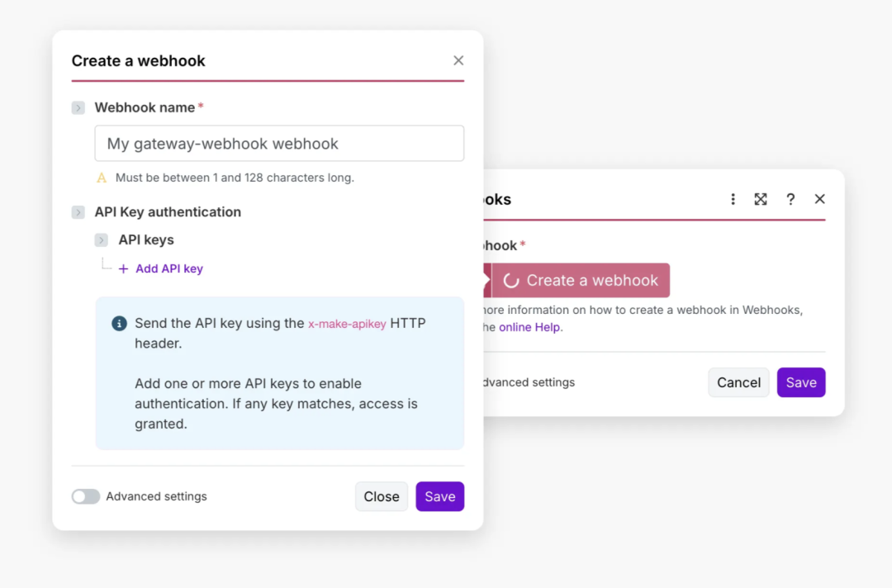Click Cancel in the Webhooks panel
The image size is (892, 588).
click(738, 382)
